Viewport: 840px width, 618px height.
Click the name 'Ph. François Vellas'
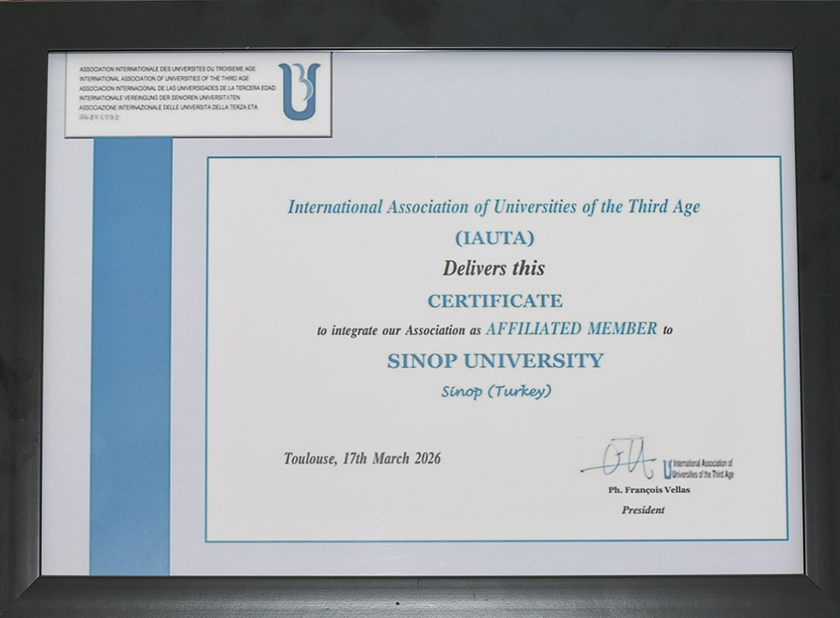648,490
